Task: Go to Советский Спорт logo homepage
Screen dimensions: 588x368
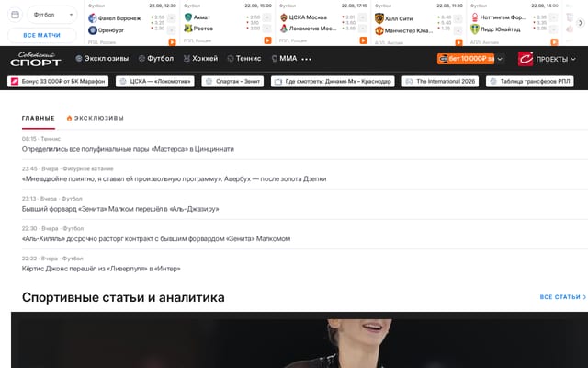Action: (x=36, y=59)
